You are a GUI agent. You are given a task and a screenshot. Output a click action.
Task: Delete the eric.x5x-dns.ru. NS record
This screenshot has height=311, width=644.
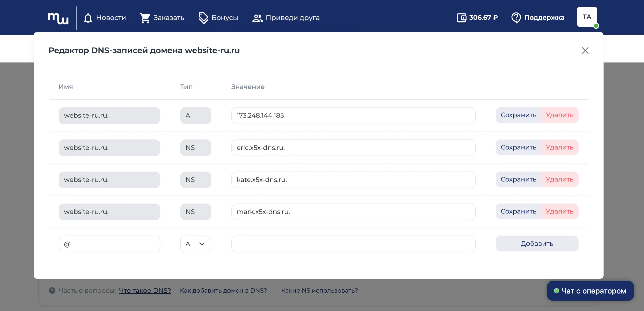(x=559, y=147)
